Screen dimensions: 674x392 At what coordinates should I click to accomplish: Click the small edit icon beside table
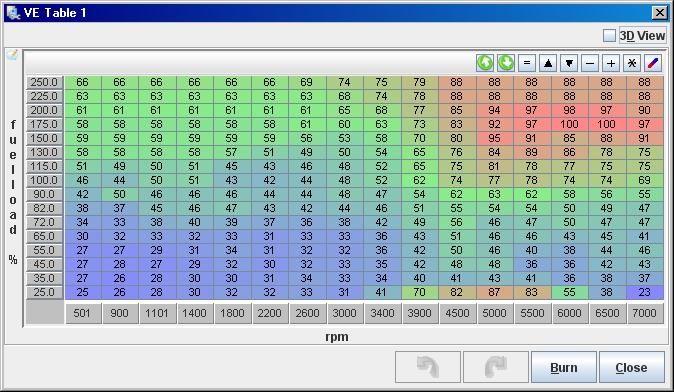coord(12,55)
